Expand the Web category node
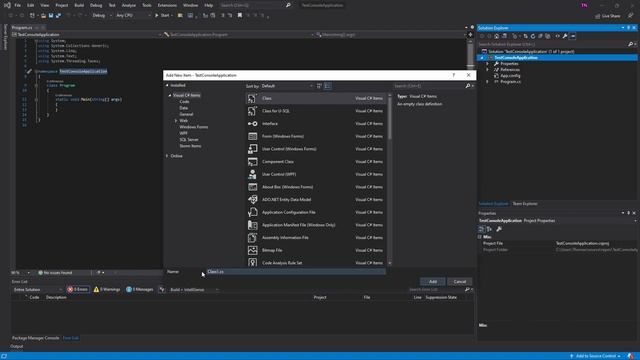 point(176,120)
